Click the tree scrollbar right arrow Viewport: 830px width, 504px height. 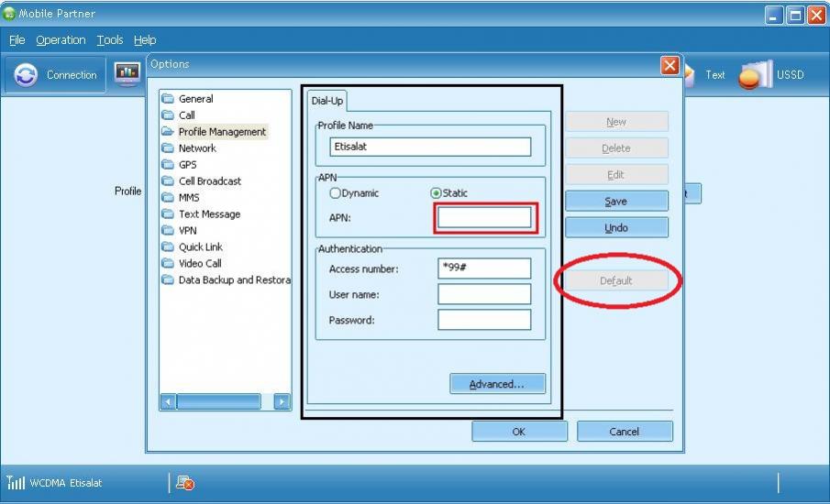(x=282, y=402)
